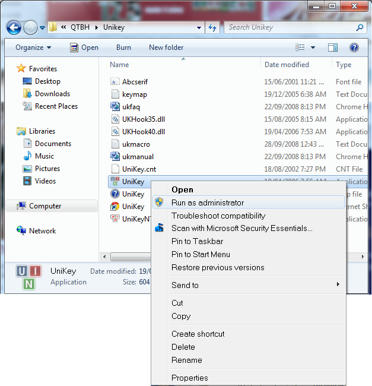Open the recent pages dropdown arrow
This screenshot has height=386, width=372.
click(42, 28)
